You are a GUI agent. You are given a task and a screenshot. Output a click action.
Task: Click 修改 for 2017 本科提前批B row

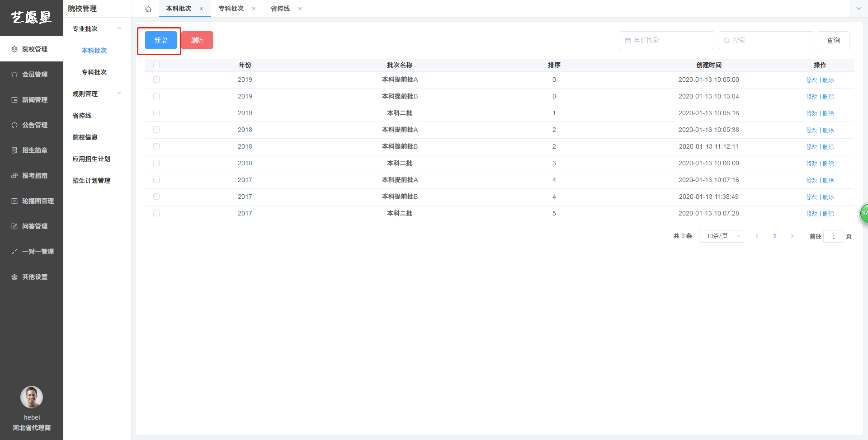812,197
